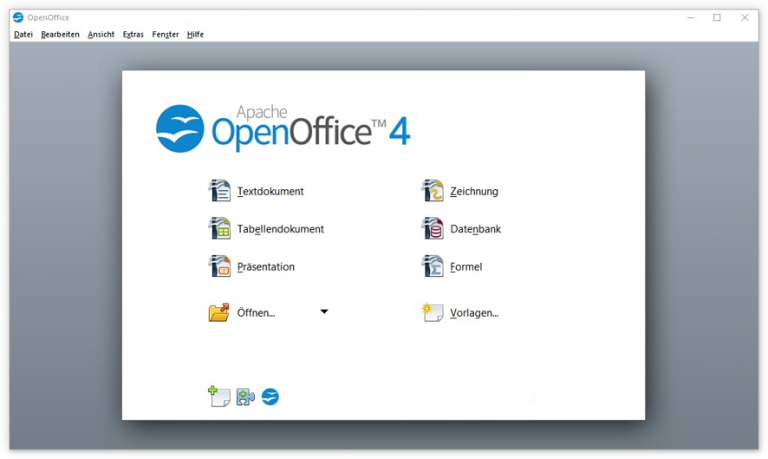Open the Datei menu
768x459 pixels.
23,34
